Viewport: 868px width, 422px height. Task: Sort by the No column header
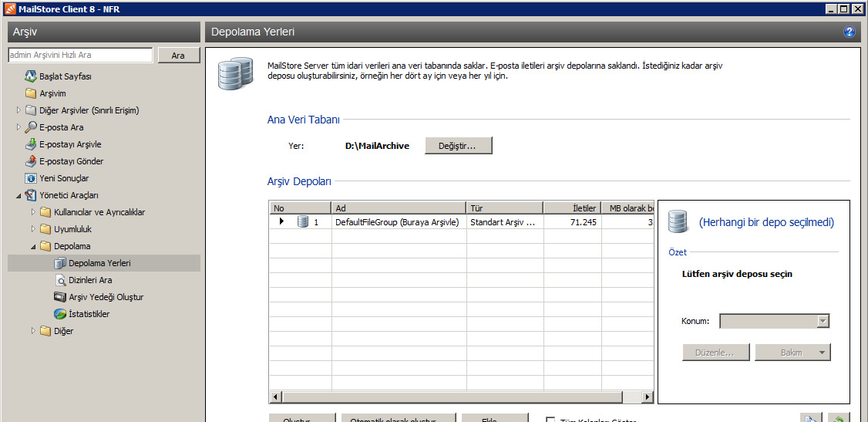pos(300,208)
